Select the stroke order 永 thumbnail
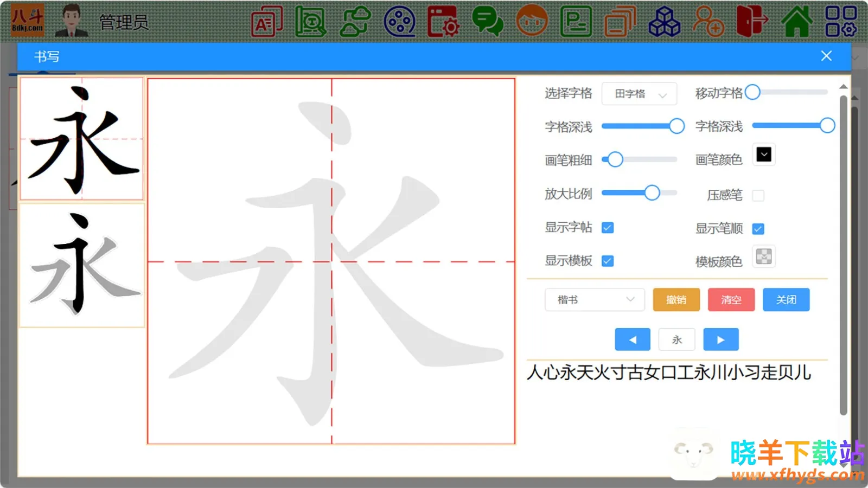This screenshot has height=488, width=868. click(x=82, y=265)
